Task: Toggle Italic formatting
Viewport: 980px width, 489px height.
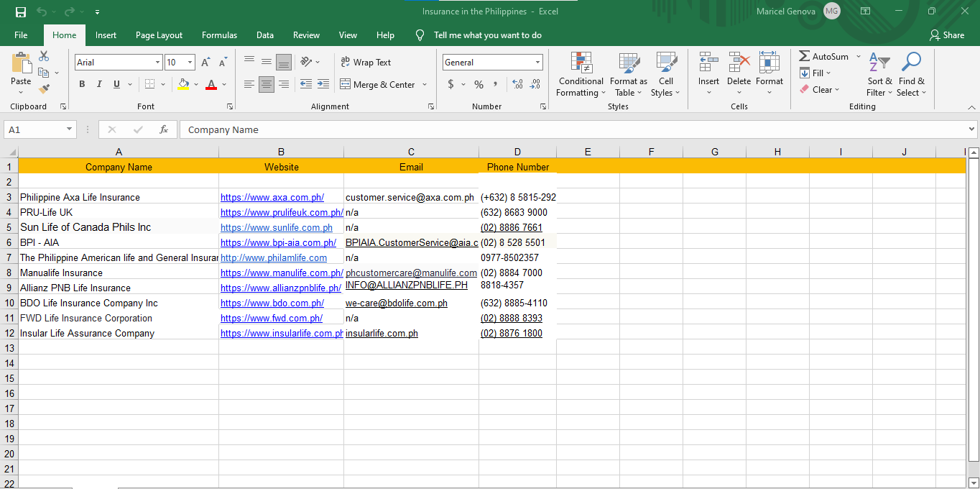Action: coord(99,84)
